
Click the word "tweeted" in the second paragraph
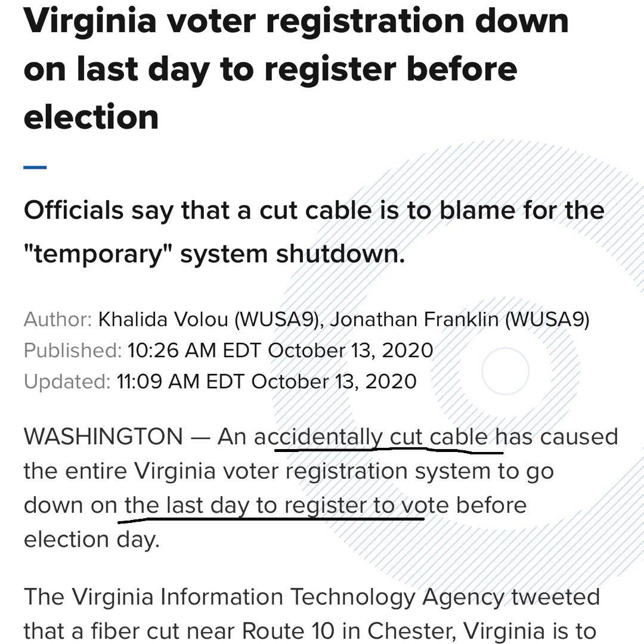coord(556,597)
